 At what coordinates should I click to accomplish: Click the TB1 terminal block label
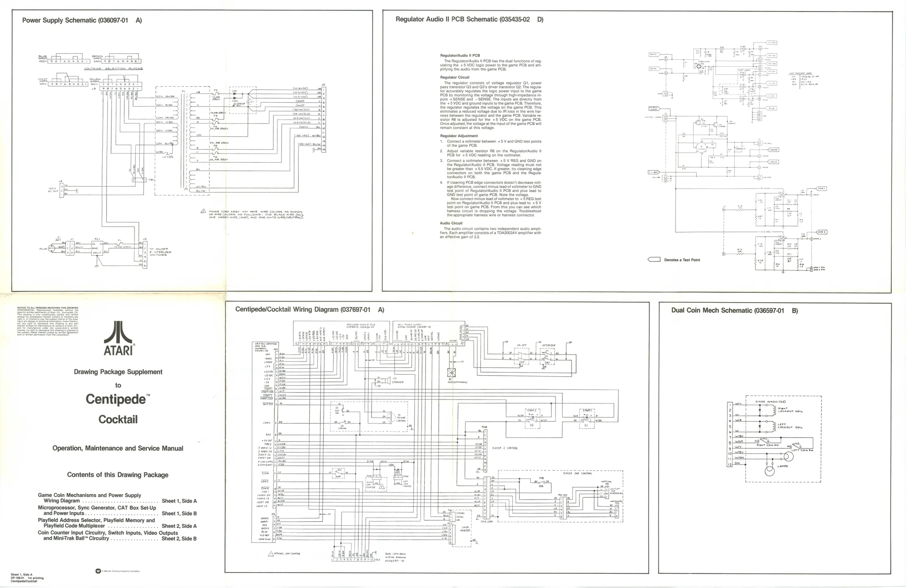150,181
